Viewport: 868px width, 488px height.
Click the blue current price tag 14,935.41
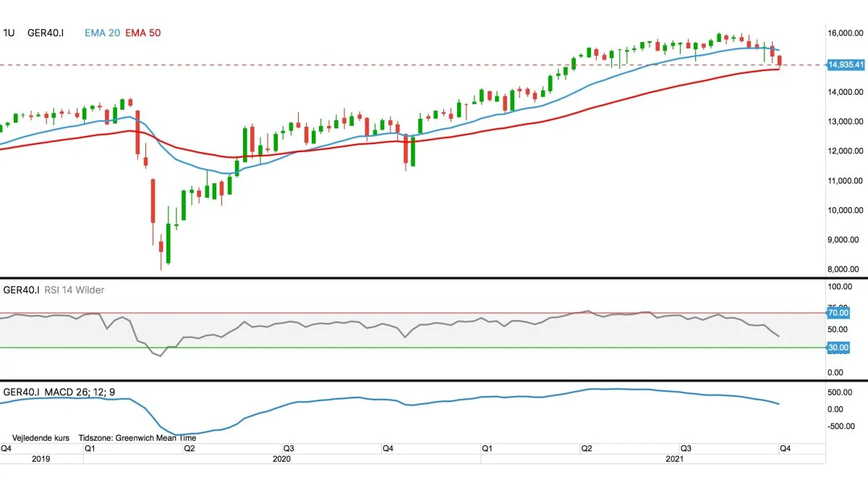click(x=847, y=65)
